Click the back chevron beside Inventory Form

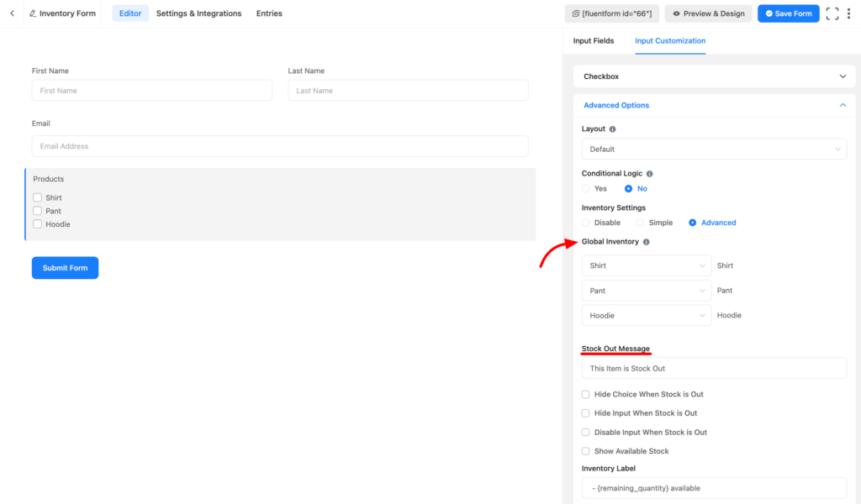click(x=12, y=13)
